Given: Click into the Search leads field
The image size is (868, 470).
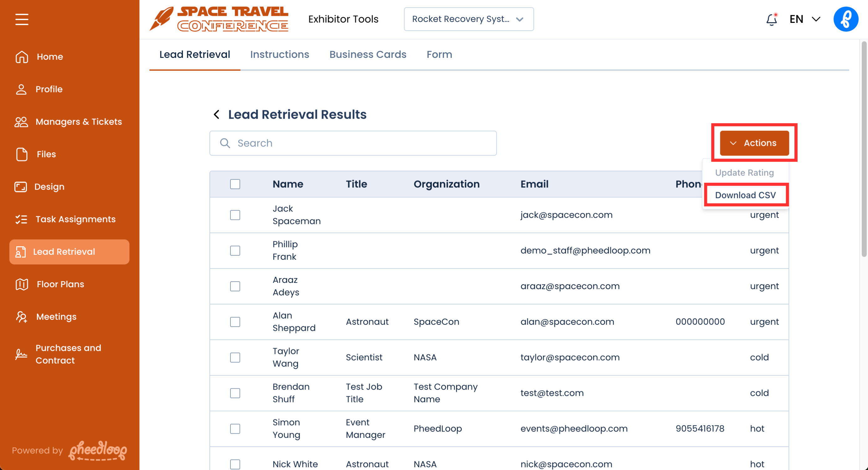Looking at the screenshot, I should coord(353,143).
